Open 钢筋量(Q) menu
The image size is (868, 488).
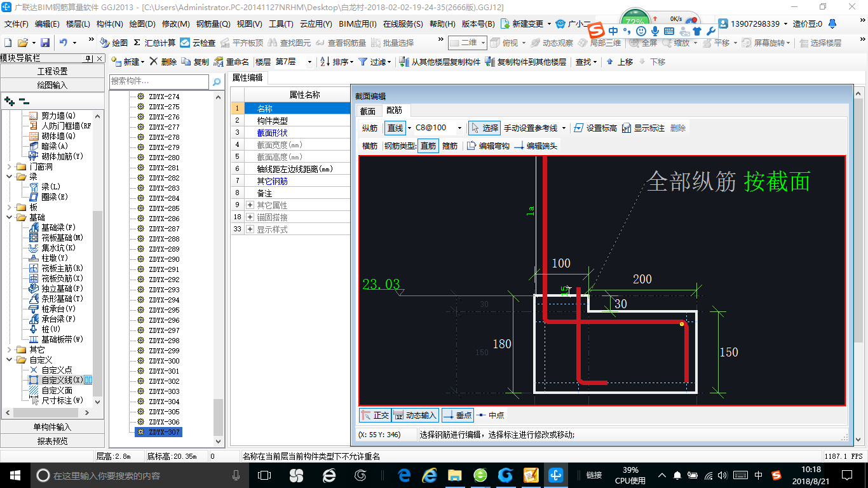pyautogui.click(x=214, y=24)
